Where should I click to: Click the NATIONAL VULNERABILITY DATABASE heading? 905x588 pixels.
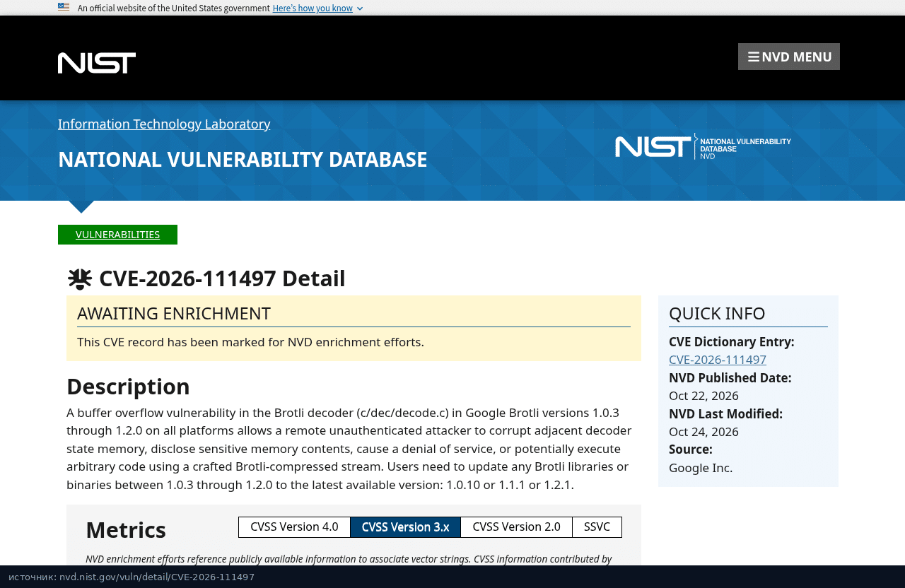pyautogui.click(x=243, y=159)
